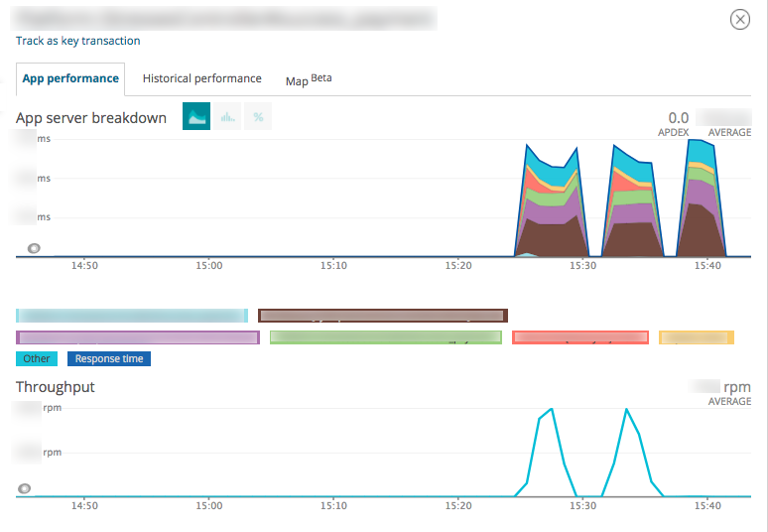Viewport: 768px width, 532px height.
Task: Toggle the purple legend segment
Action: (x=138, y=337)
